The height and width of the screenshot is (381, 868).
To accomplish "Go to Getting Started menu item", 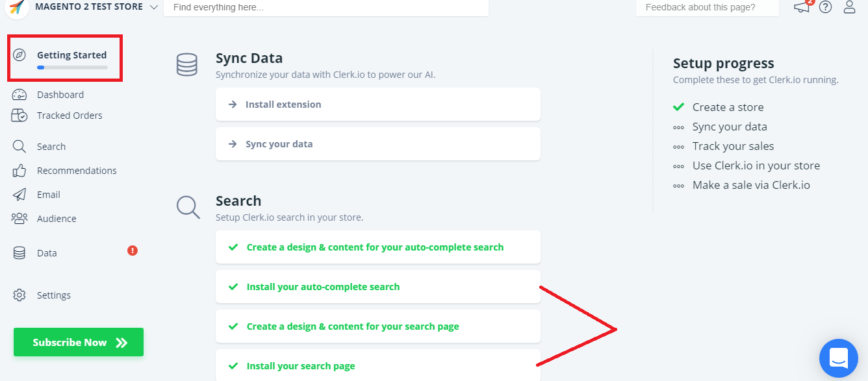I will [71, 55].
